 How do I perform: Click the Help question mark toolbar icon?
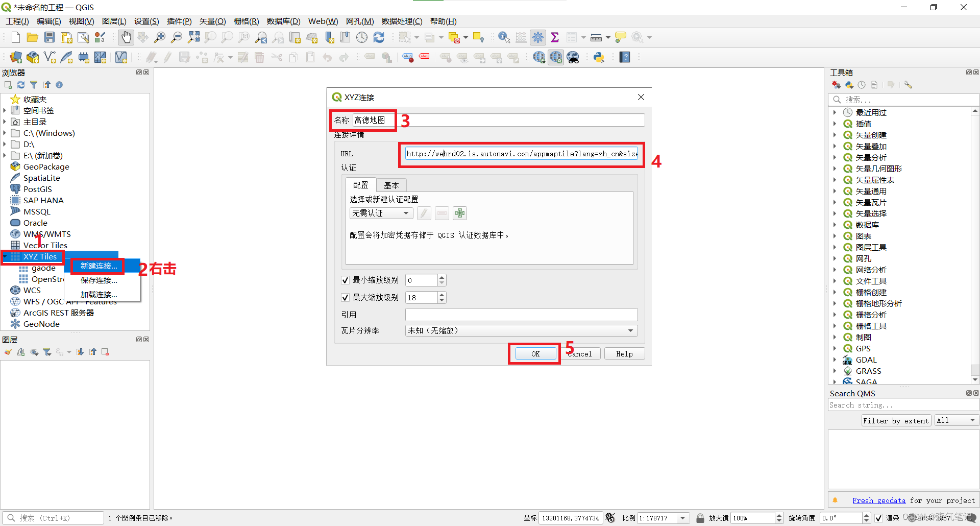click(625, 57)
